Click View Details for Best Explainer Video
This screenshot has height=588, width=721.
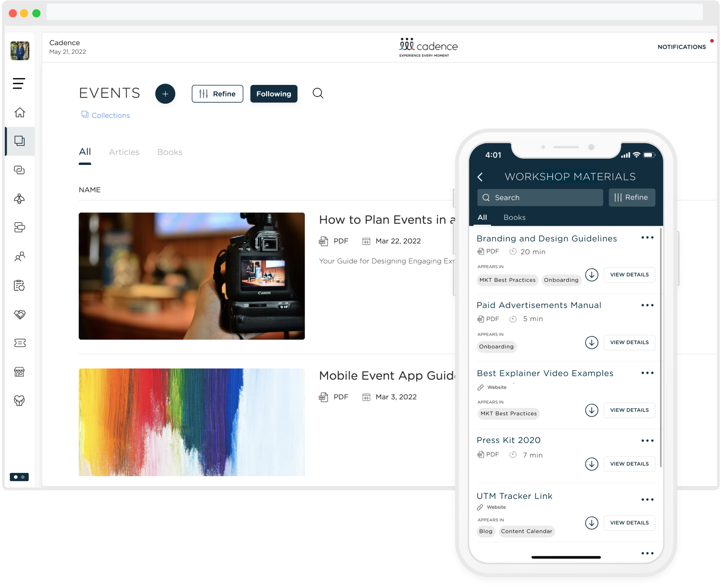[x=629, y=410]
